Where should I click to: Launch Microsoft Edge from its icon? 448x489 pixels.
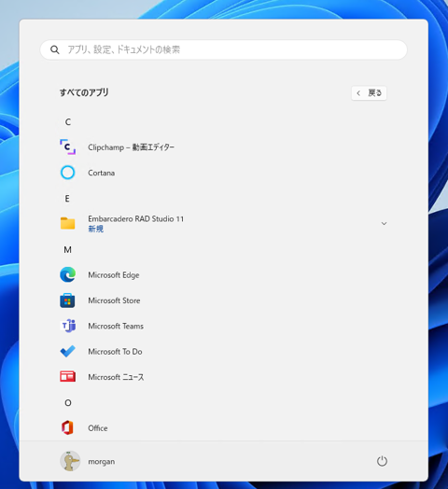point(68,274)
